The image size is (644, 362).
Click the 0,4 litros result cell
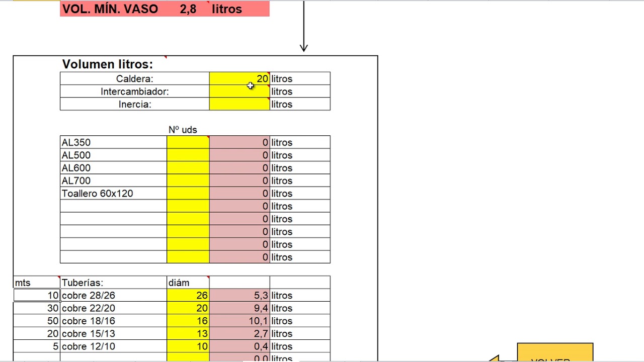[239, 346]
